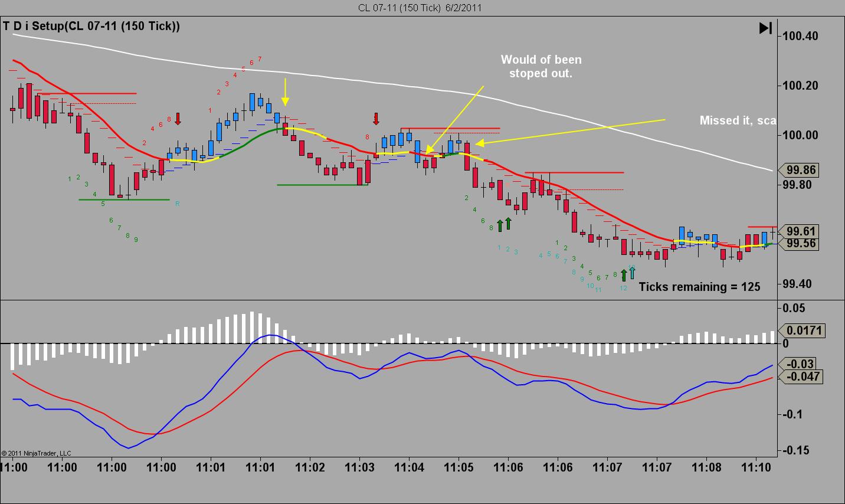
Task: Click the "Ticks remaining = 125" counter text
Action: click(699, 287)
